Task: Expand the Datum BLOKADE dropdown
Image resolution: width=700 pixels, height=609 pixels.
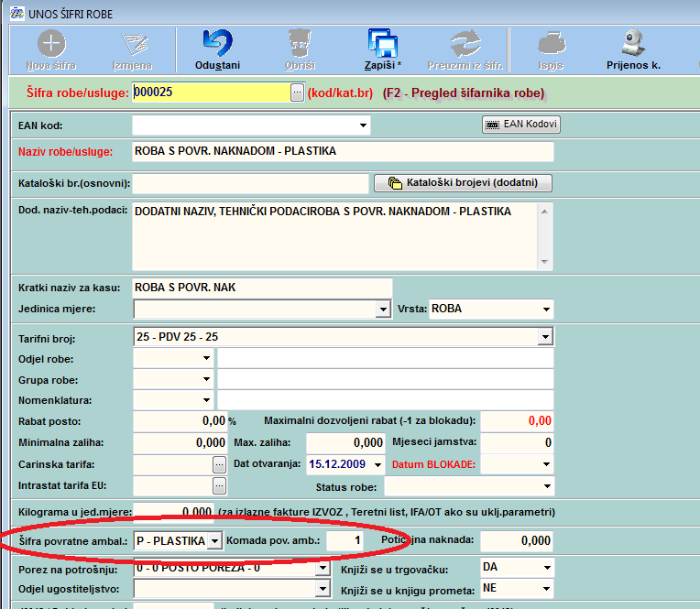Action: click(x=546, y=464)
